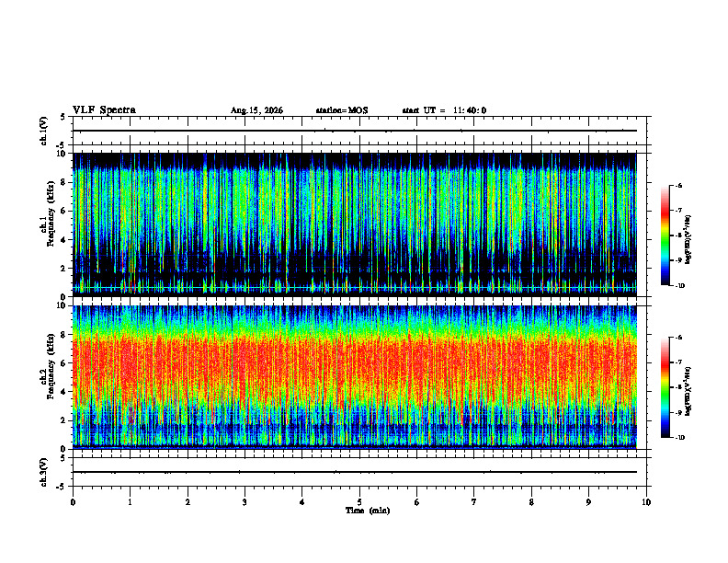
Task: Pick the ch.2 color scale bar
Action: (665, 387)
